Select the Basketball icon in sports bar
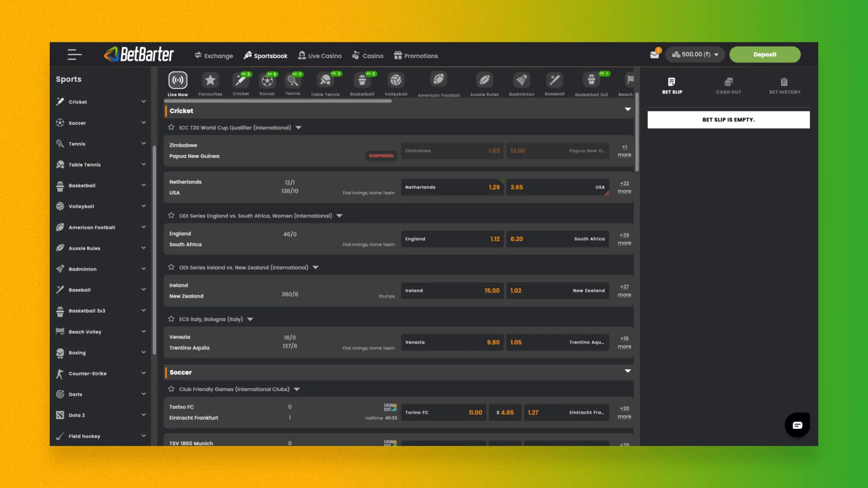The height and width of the screenshot is (488, 868). (362, 80)
